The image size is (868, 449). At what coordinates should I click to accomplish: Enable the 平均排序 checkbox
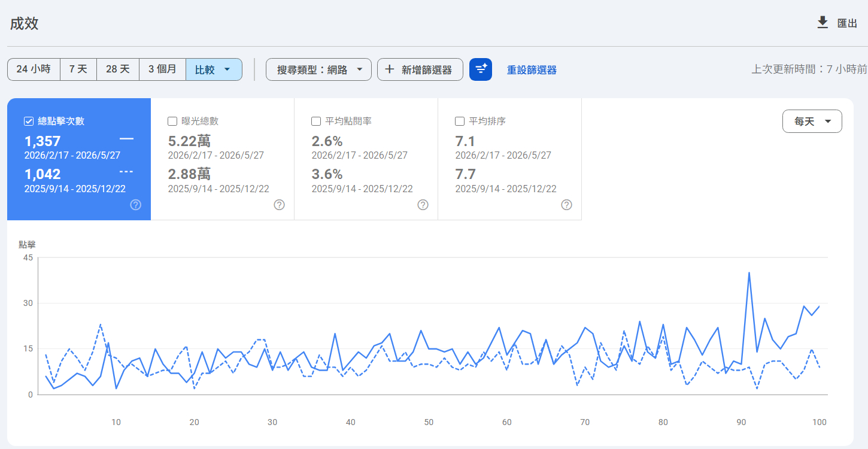[x=460, y=122]
